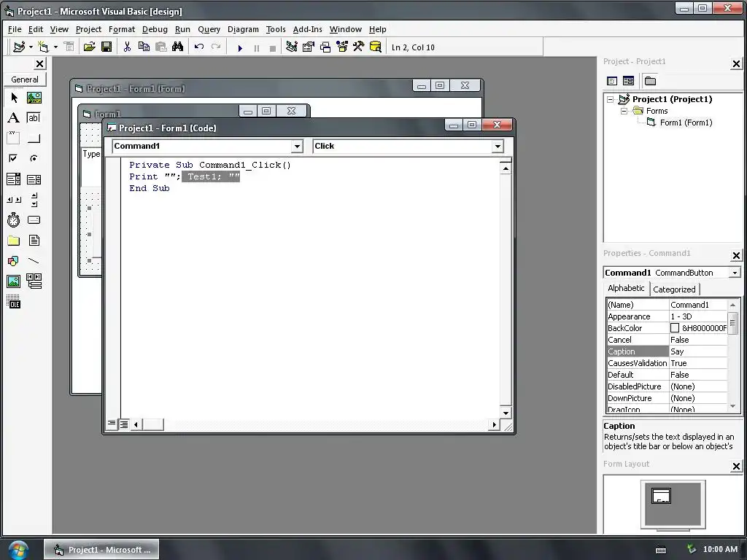The width and height of the screenshot is (747, 560).
Task: Click the General tab of the toolbox
Action: pyautogui.click(x=25, y=79)
